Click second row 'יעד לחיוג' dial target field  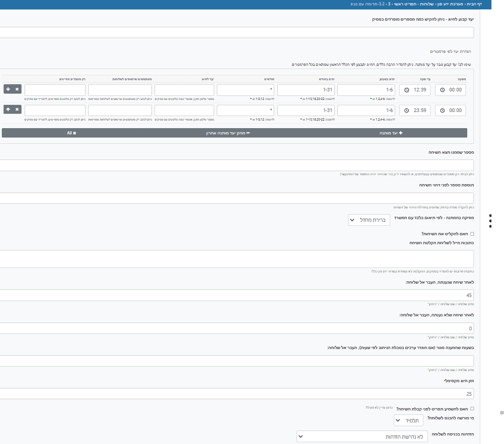tap(184, 111)
